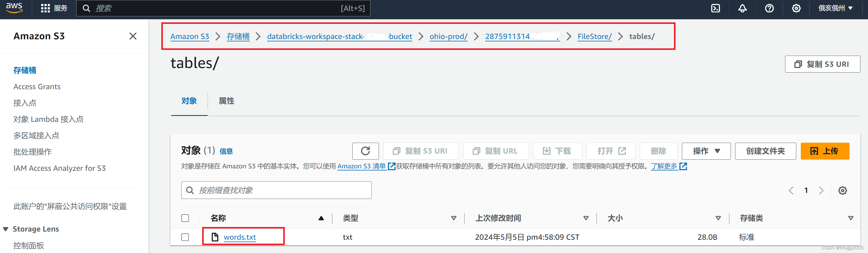Click toolbar 复制 S3 URI button
This screenshot has height=253, width=868.
(420, 151)
